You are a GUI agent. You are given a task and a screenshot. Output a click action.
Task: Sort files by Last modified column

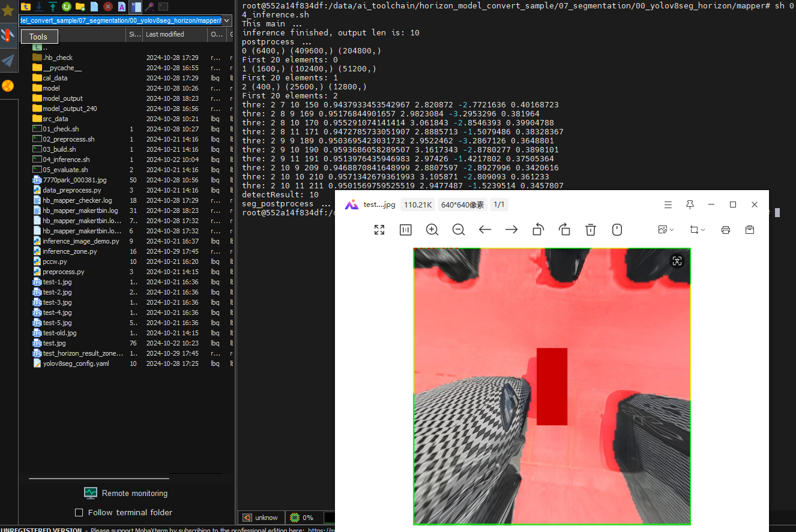tap(165, 35)
